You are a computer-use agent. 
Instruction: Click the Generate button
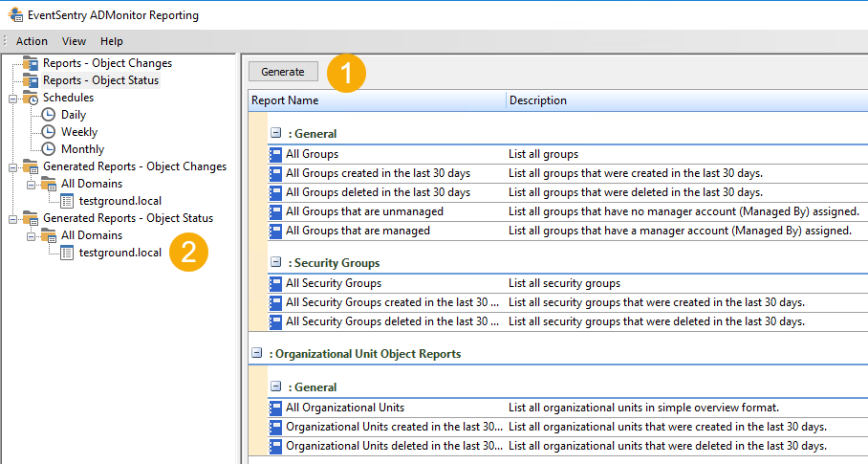283,72
